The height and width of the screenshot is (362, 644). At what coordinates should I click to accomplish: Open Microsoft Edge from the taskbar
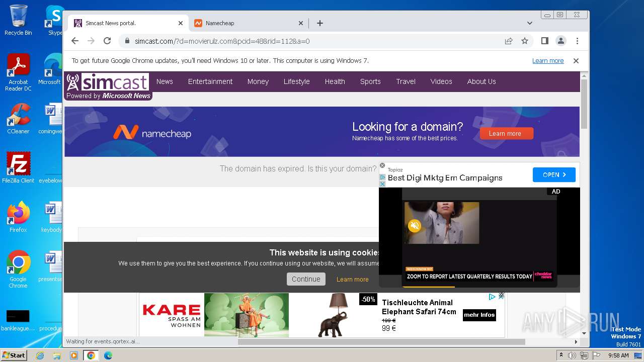(x=108, y=355)
